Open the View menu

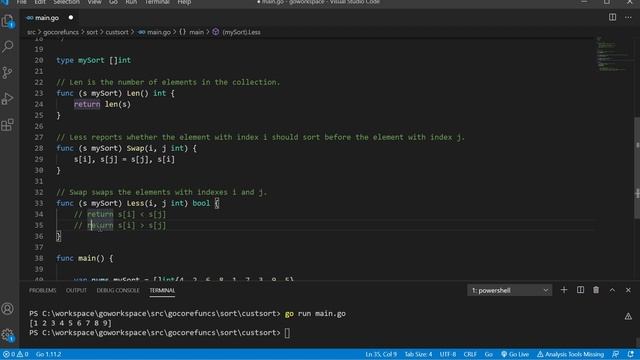[94, 2]
